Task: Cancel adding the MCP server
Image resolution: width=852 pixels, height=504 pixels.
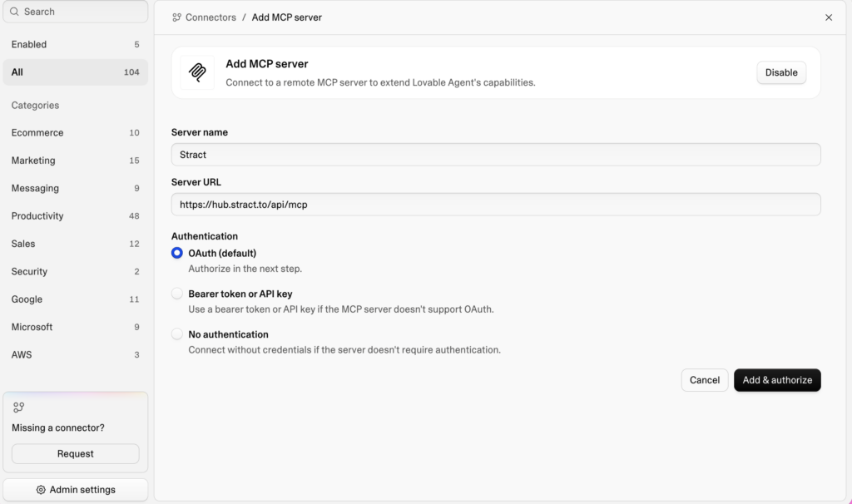Action: pos(705,380)
